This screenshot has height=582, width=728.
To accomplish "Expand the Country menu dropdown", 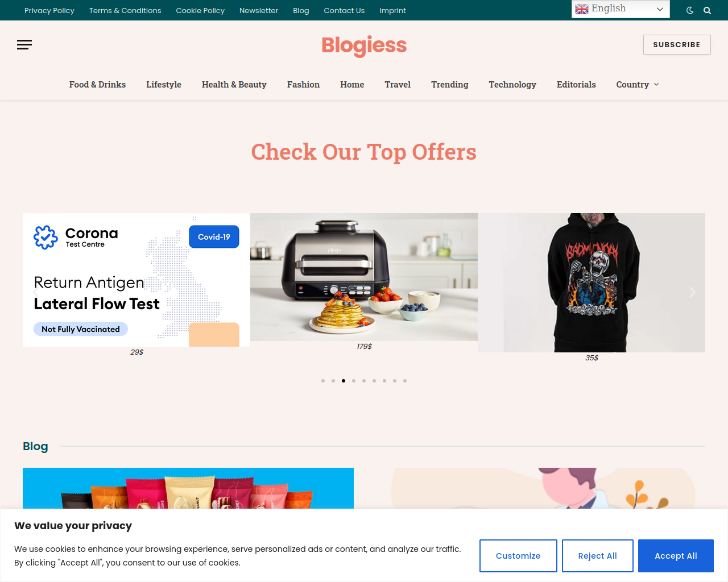I will (x=638, y=85).
